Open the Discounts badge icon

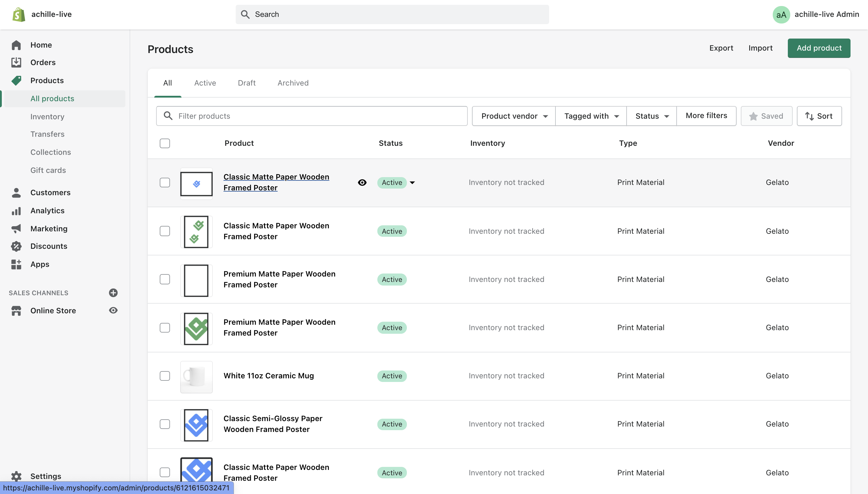[16, 246]
